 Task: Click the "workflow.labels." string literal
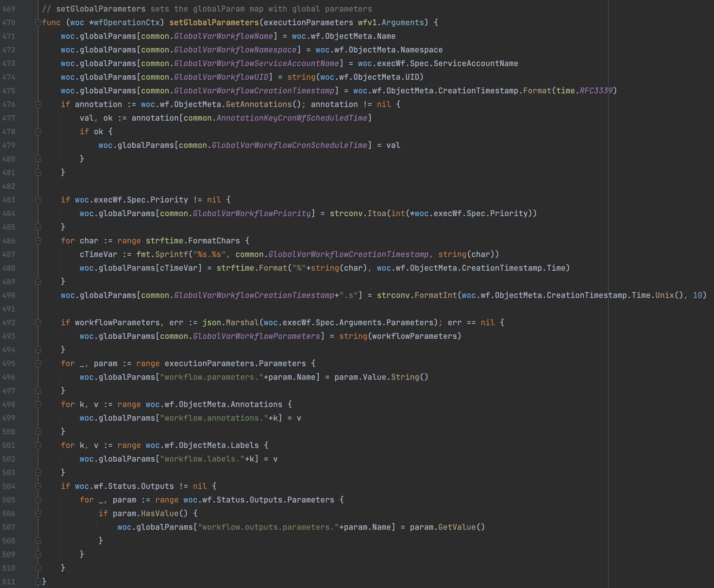tap(202, 459)
